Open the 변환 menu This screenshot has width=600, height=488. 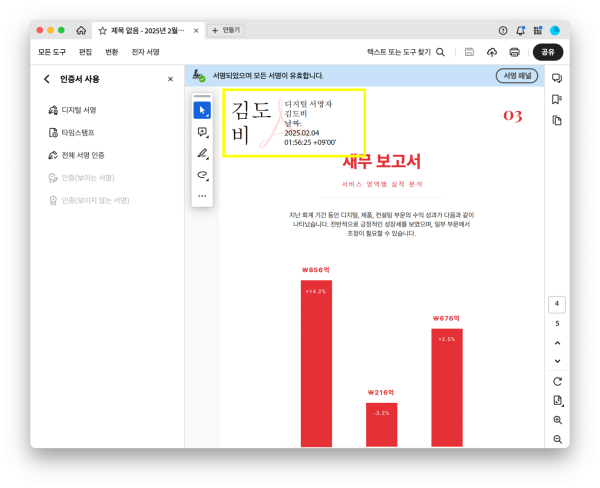point(112,52)
